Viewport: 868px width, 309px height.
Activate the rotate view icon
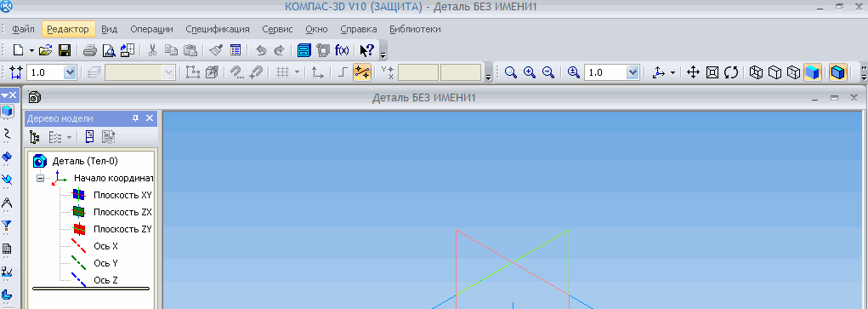coord(731,72)
